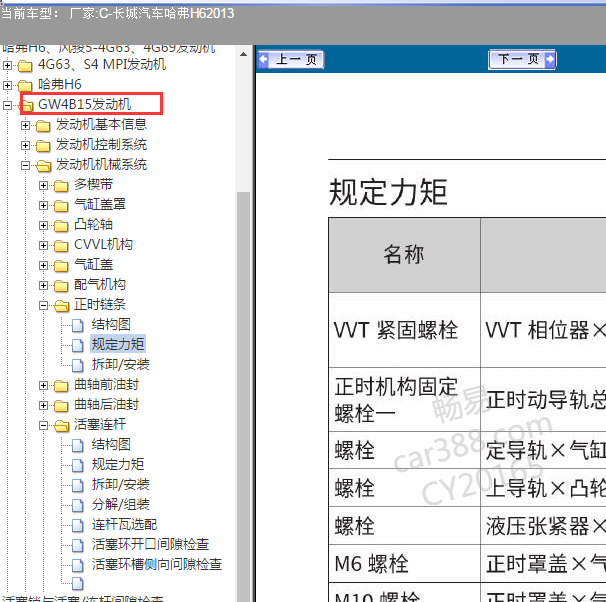
Task: Click the 气缸盖 folder icon
Action: pyautogui.click(x=61, y=266)
